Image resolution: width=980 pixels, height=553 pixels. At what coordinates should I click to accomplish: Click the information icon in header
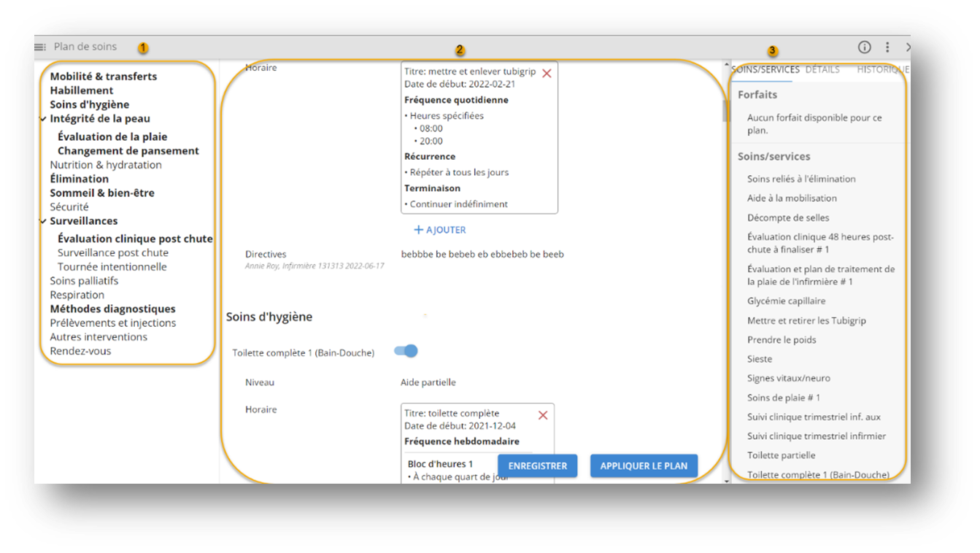click(x=864, y=47)
